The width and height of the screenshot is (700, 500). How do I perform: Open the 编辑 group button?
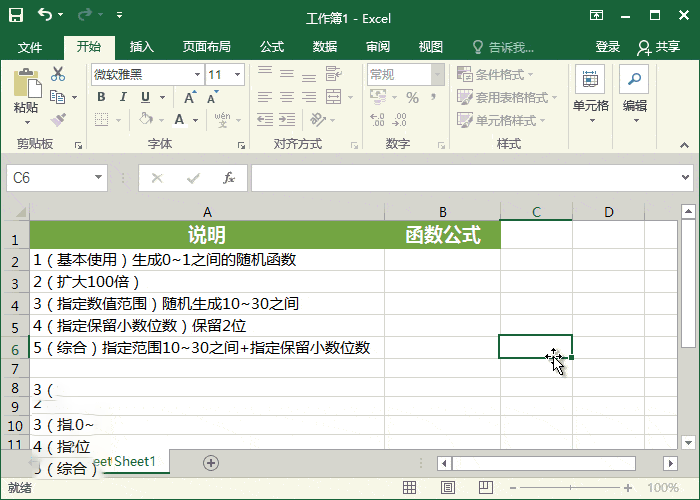[x=635, y=95]
